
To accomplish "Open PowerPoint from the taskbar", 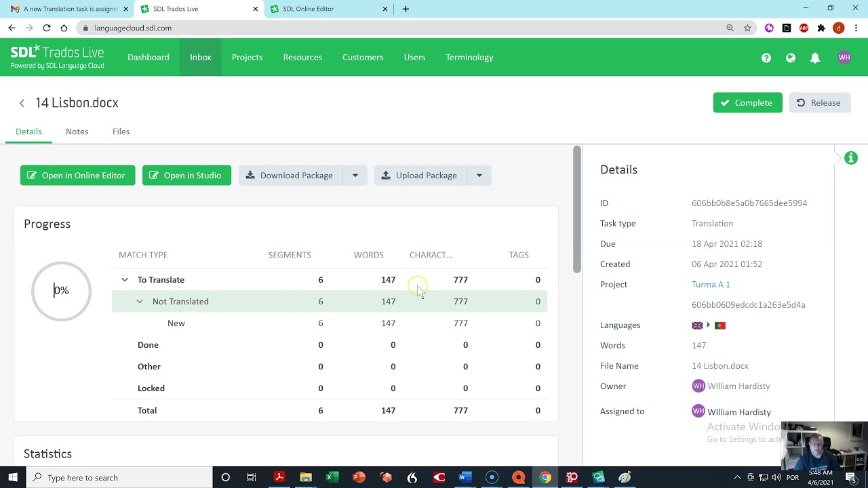I will [x=359, y=477].
